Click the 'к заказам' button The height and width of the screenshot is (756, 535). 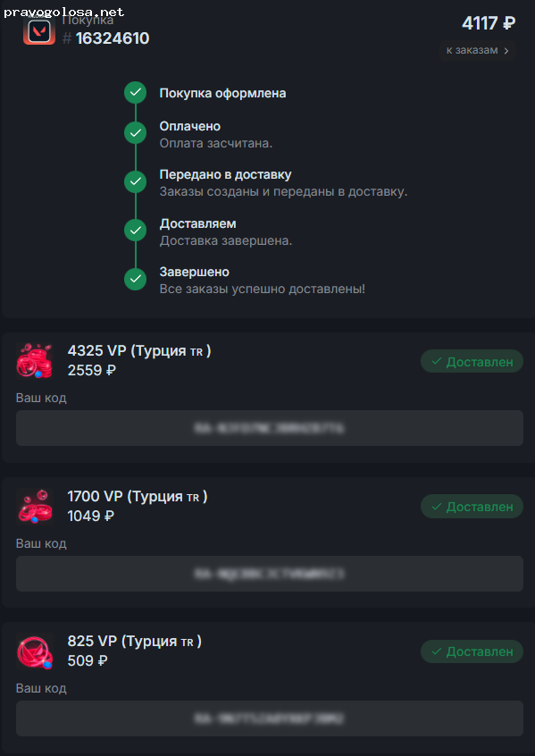click(477, 50)
